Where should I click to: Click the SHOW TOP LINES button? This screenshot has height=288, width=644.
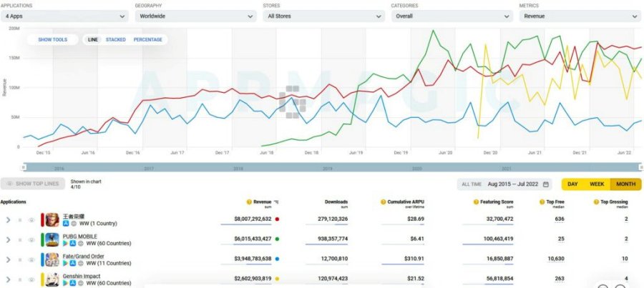33,184
